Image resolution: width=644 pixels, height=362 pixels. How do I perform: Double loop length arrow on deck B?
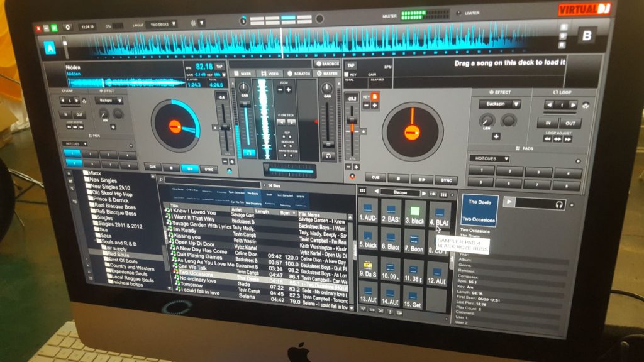(x=572, y=106)
